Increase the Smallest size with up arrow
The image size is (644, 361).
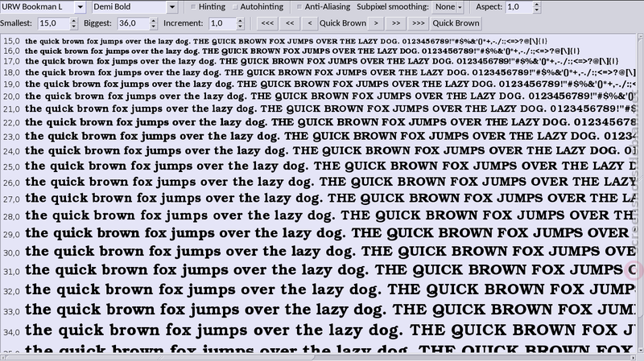tap(74, 21)
